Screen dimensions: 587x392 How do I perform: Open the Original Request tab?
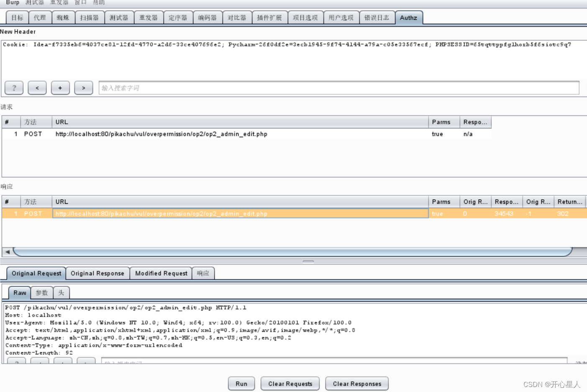[x=36, y=274]
